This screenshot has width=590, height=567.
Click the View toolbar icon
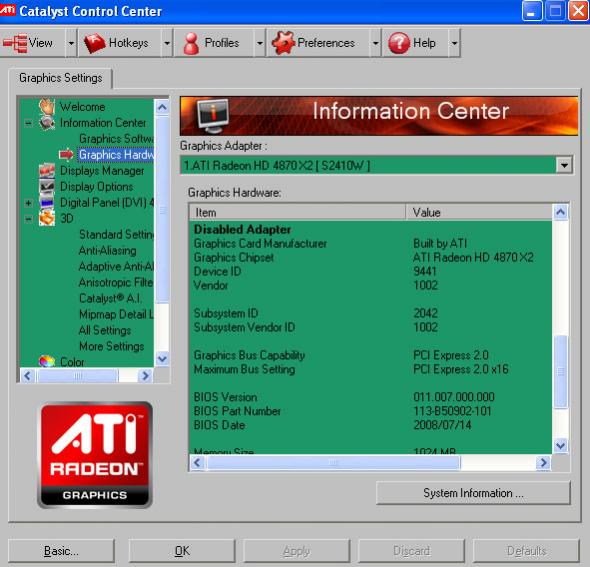[x=15, y=43]
